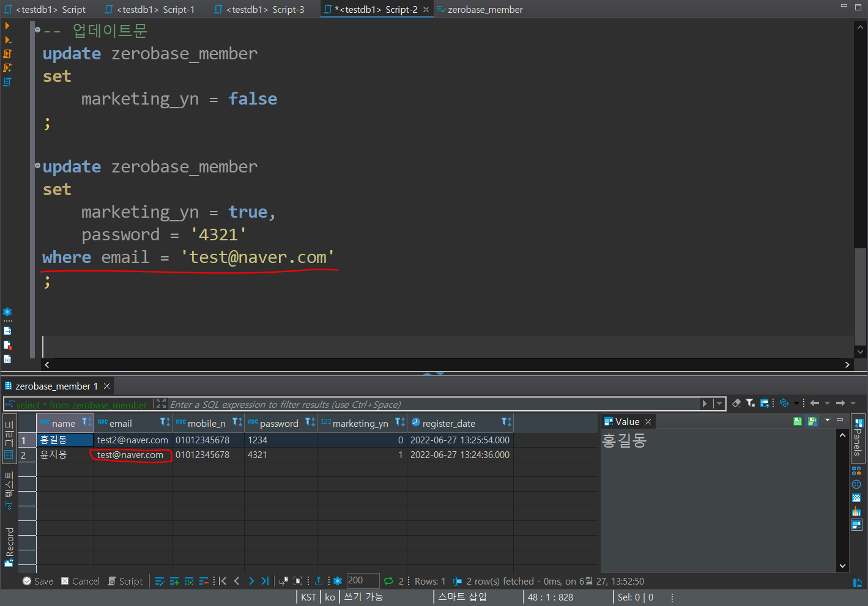This screenshot has width=868, height=606.
Task: Open password column filter icon
Action: 310,422
